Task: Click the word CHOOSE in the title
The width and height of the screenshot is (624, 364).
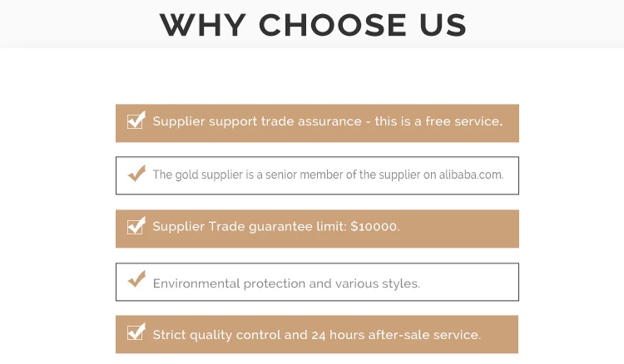Action: pyautogui.click(x=329, y=25)
